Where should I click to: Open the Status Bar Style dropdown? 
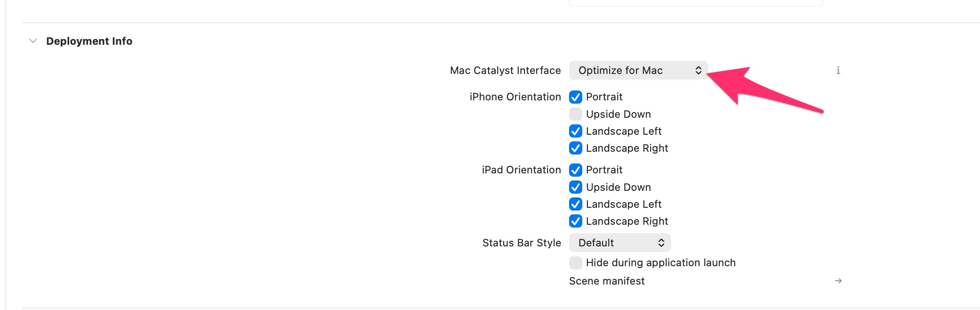point(619,243)
